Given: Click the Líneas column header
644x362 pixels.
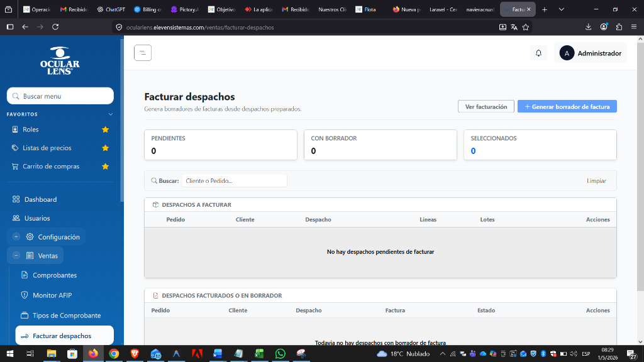Looking at the screenshot, I should click(428, 219).
